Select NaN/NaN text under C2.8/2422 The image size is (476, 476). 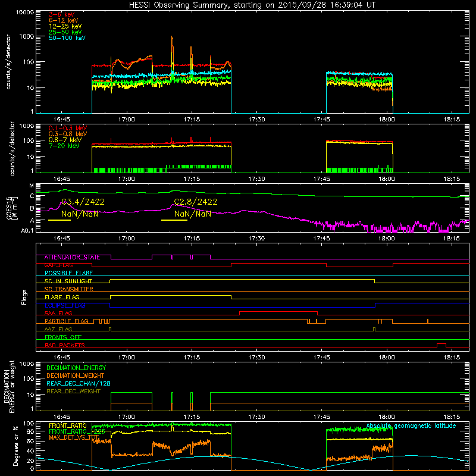tap(192, 214)
